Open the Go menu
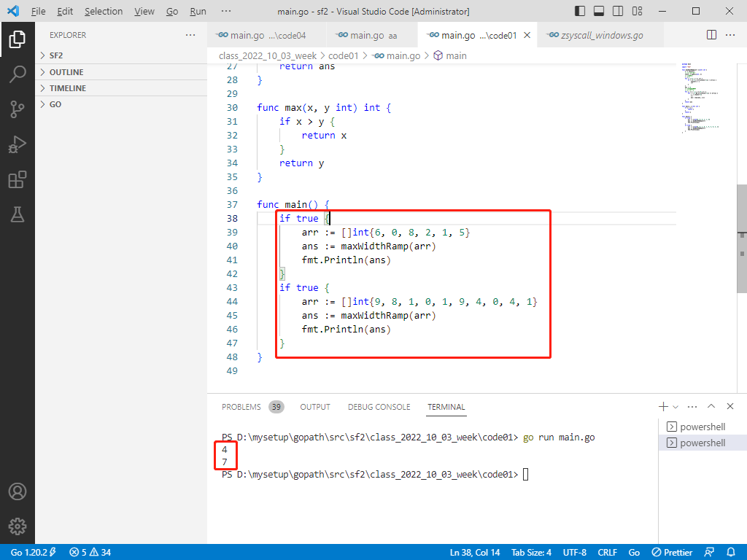The width and height of the screenshot is (747, 560). tap(172, 11)
